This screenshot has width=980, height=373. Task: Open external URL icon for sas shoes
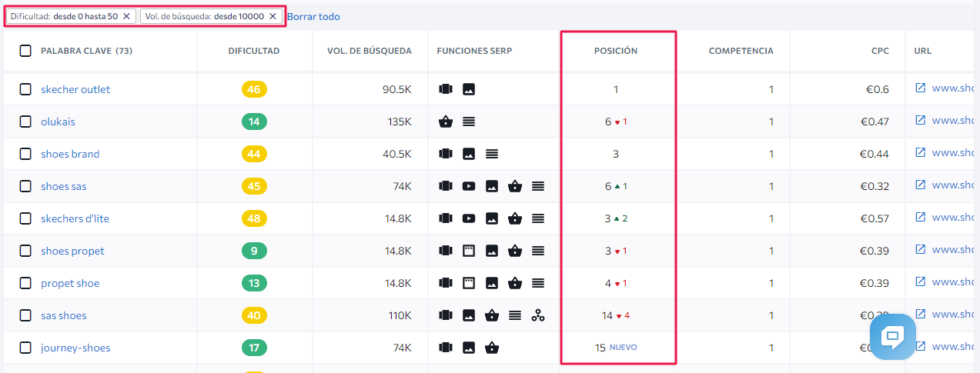[x=920, y=315]
